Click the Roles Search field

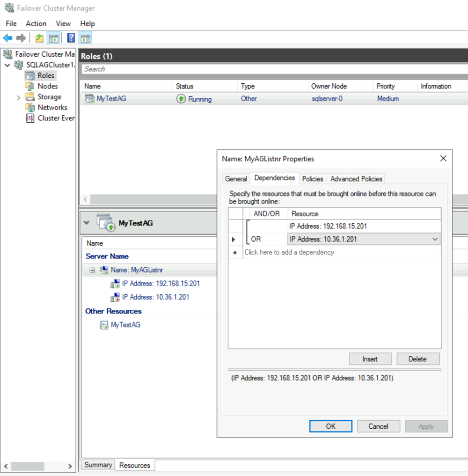coord(275,69)
